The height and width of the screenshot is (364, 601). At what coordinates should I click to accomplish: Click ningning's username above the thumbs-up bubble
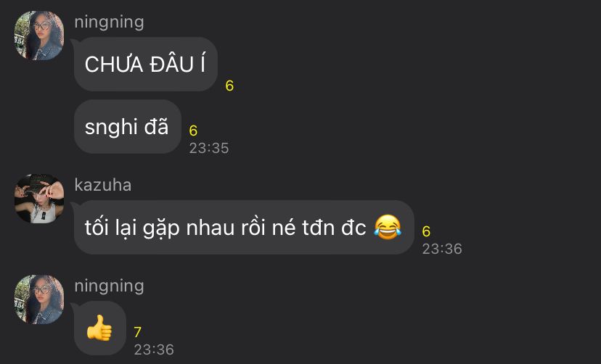tap(109, 286)
